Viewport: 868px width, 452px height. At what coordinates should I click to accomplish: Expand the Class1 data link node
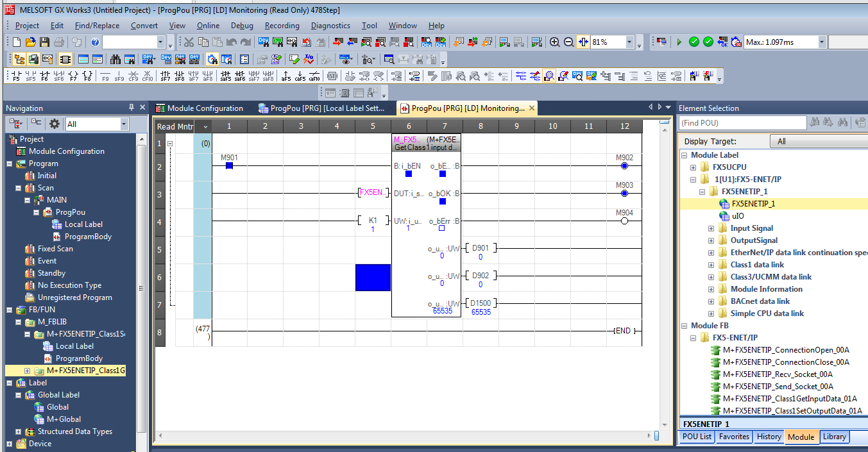click(x=711, y=265)
